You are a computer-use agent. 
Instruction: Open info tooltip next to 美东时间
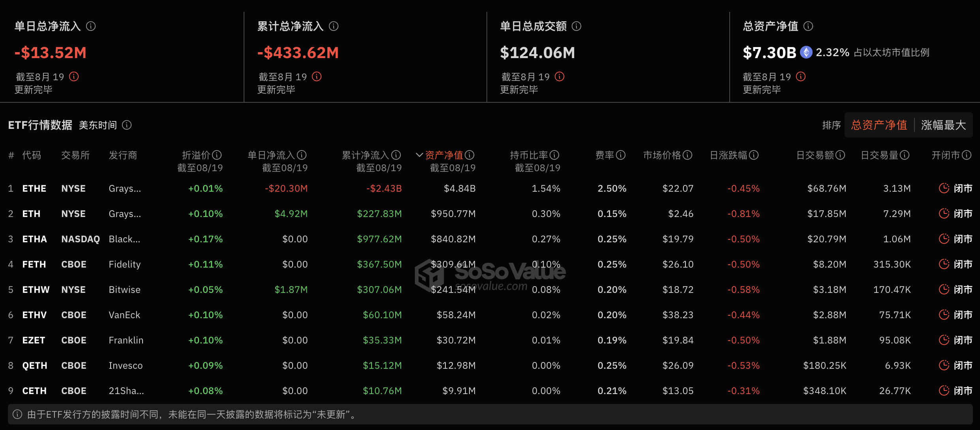pos(127,125)
